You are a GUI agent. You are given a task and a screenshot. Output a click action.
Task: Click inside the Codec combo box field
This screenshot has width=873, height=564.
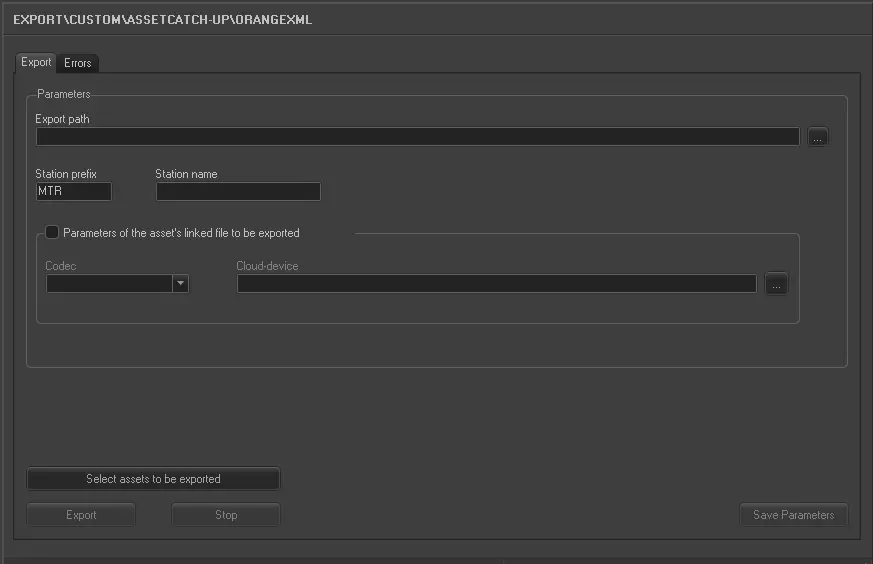click(x=109, y=284)
